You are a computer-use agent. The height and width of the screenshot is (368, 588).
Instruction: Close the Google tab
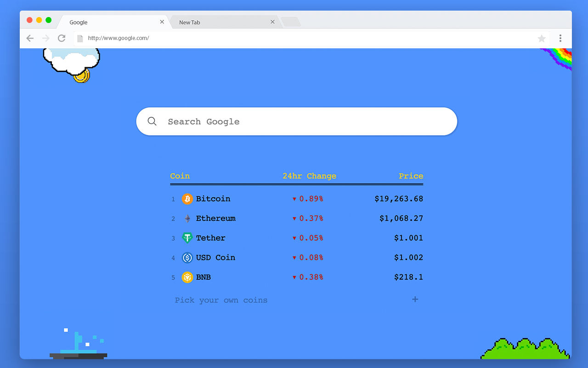pos(162,22)
